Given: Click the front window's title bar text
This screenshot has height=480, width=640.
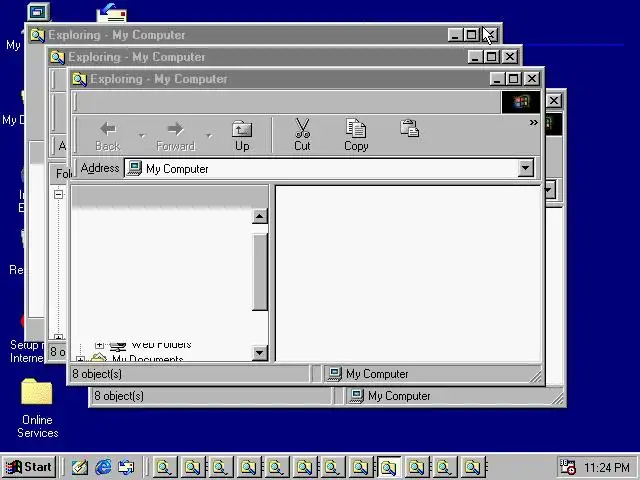Looking at the screenshot, I should [159, 79].
